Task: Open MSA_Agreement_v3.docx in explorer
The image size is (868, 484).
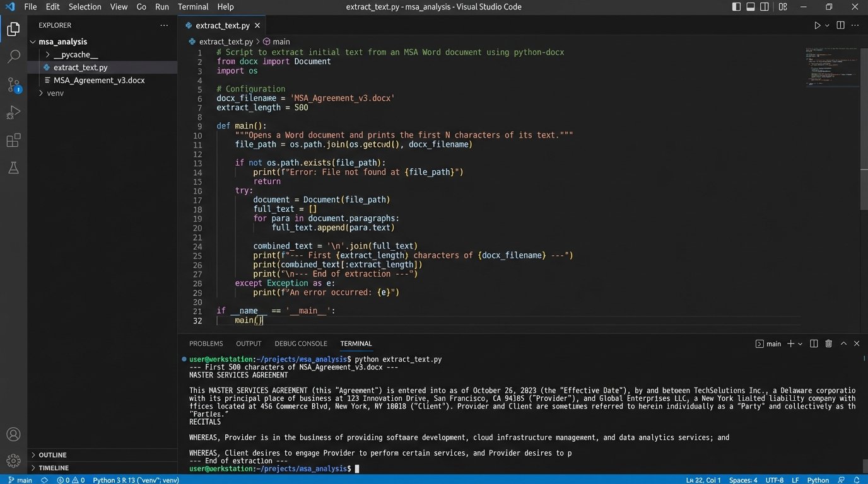Action: tap(98, 81)
